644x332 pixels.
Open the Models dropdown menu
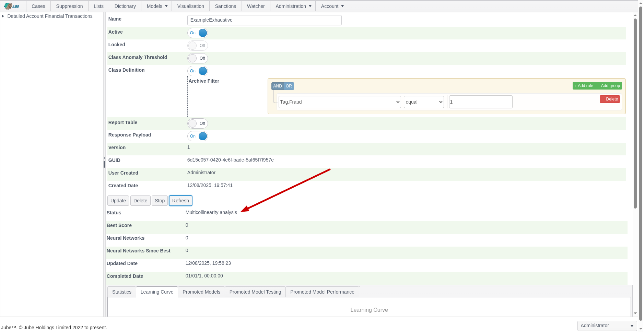[157, 6]
